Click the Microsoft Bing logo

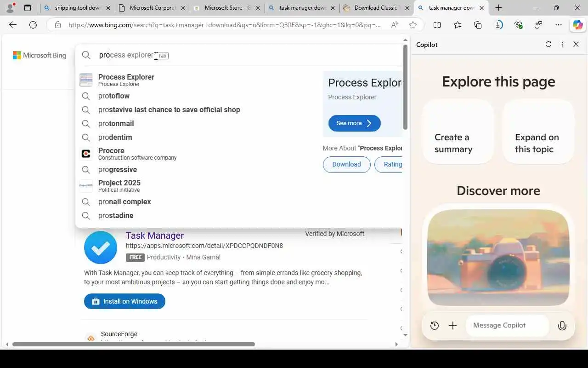(40, 55)
